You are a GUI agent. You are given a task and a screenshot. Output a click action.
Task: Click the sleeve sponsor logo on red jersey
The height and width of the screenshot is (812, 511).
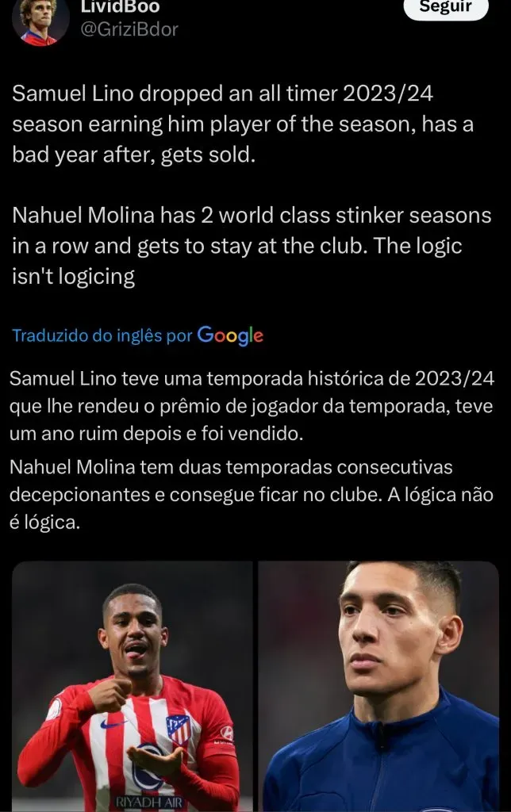click(x=227, y=733)
